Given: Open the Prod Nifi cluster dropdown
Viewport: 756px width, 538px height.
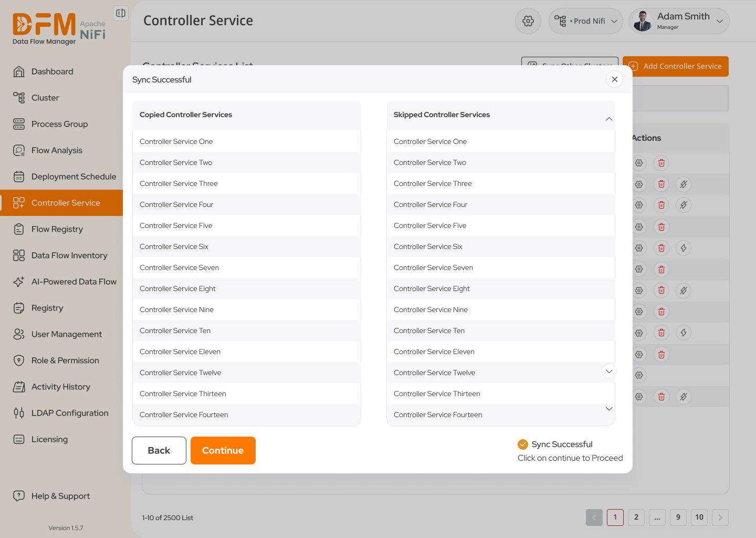Looking at the screenshot, I should coord(586,21).
